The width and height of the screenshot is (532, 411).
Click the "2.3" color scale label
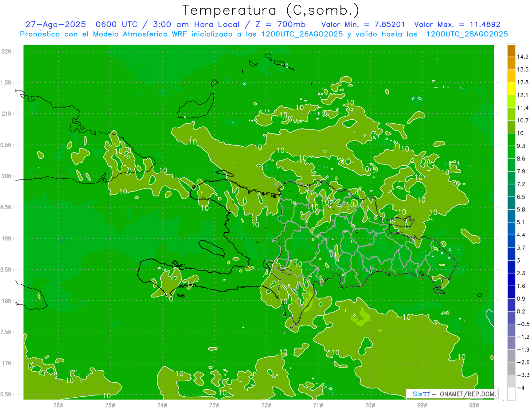coord(521,273)
